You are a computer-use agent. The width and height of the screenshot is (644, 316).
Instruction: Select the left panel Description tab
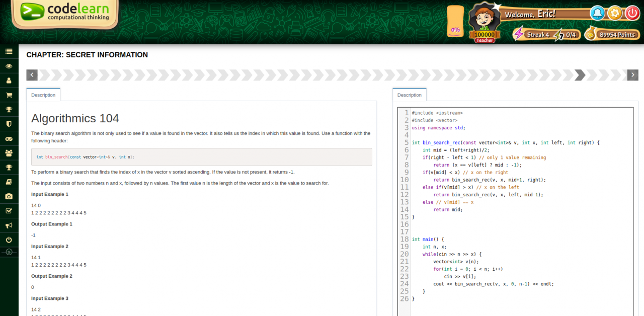pyautogui.click(x=43, y=95)
